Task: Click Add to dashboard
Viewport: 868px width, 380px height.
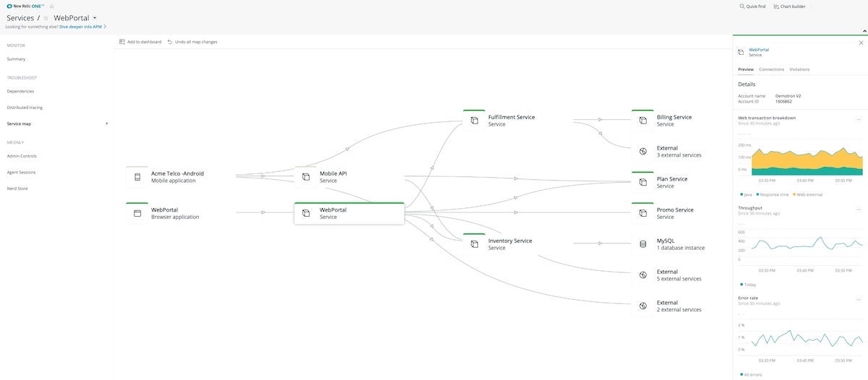Action: point(140,42)
